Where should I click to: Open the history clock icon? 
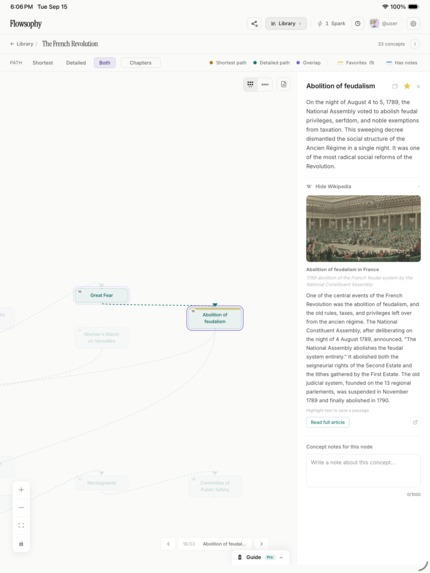click(358, 24)
